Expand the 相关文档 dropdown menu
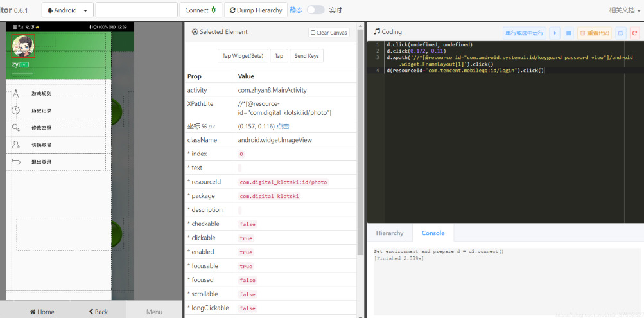Viewport: 644px width, 318px height. (x=624, y=10)
